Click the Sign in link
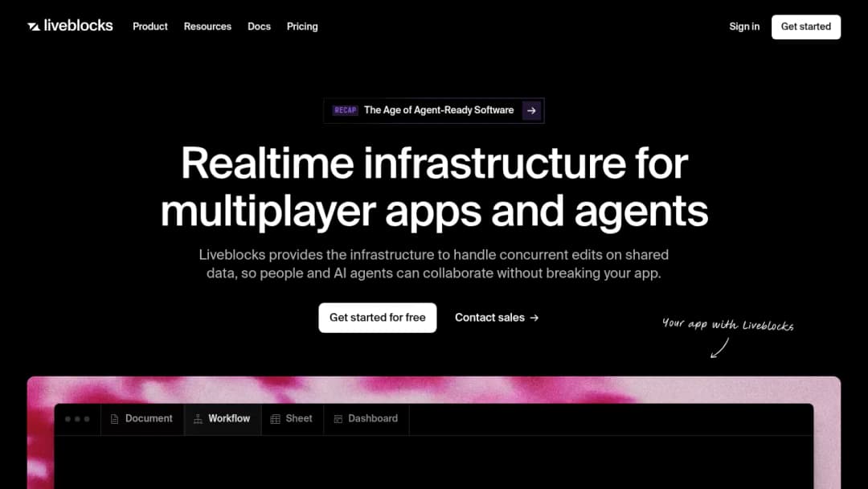Screen dimensions: 868x489 744,27
